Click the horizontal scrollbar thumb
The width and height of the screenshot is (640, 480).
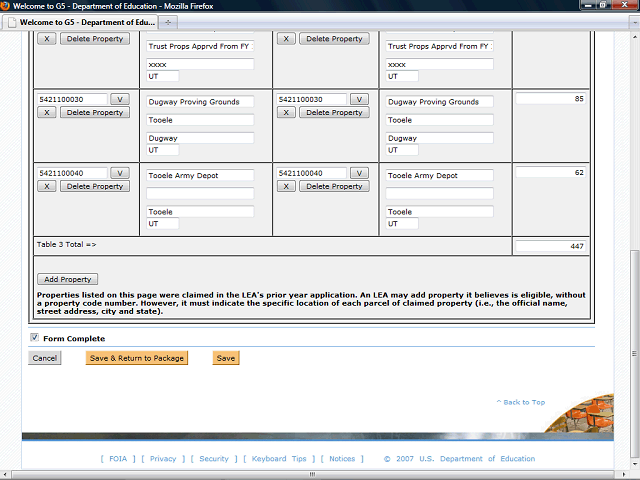[x=312, y=474]
